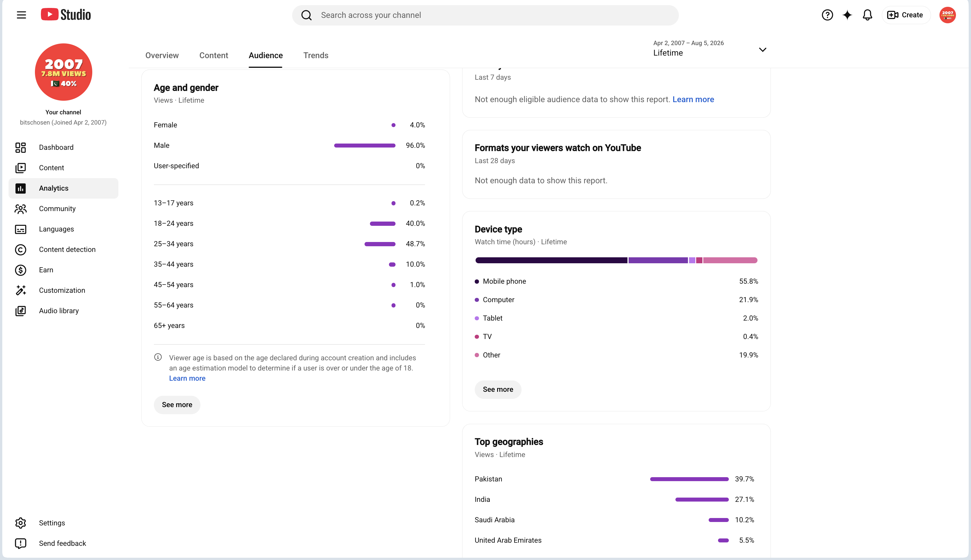The image size is (971, 560).
Task: Click the YouTube Studio logo
Action: 66,15
